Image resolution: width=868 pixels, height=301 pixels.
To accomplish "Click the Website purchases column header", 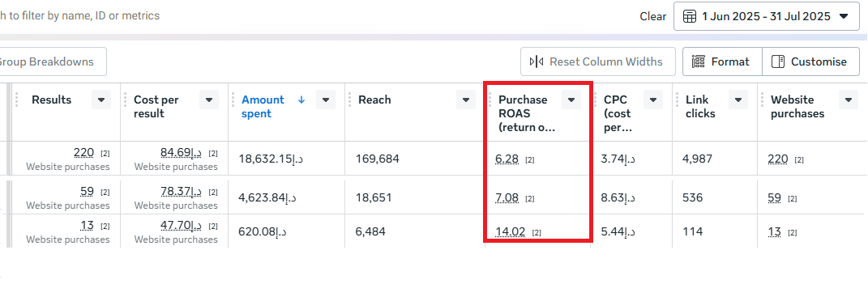I will [797, 107].
